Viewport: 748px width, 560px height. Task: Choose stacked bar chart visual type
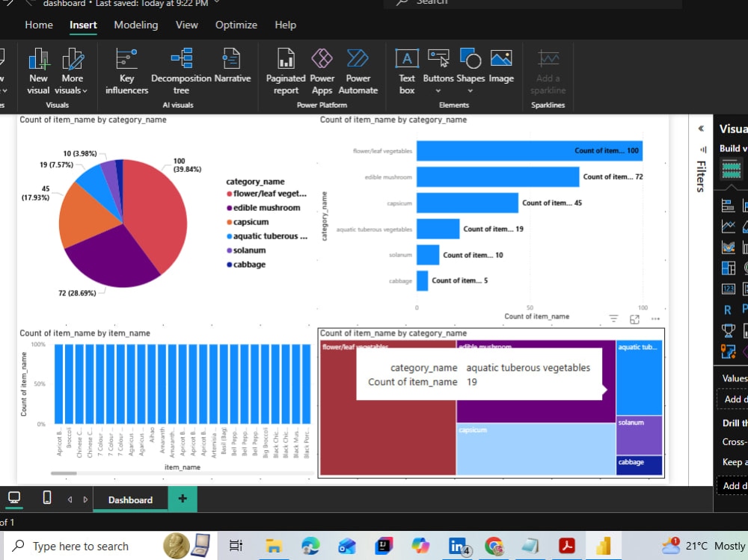tap(728, 206)
